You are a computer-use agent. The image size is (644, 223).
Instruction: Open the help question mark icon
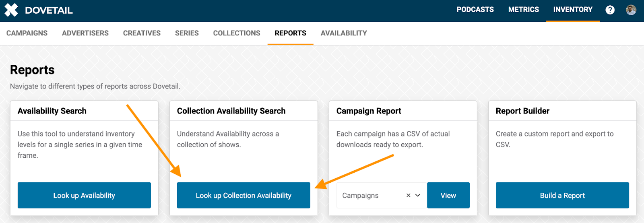[610, 10]
